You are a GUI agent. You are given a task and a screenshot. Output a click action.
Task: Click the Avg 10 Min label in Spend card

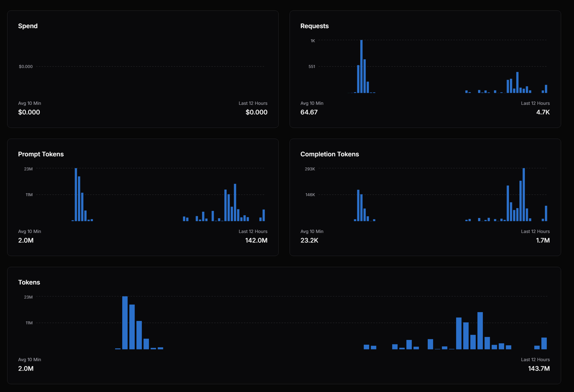pyautogui.click(x=30, y=103)
